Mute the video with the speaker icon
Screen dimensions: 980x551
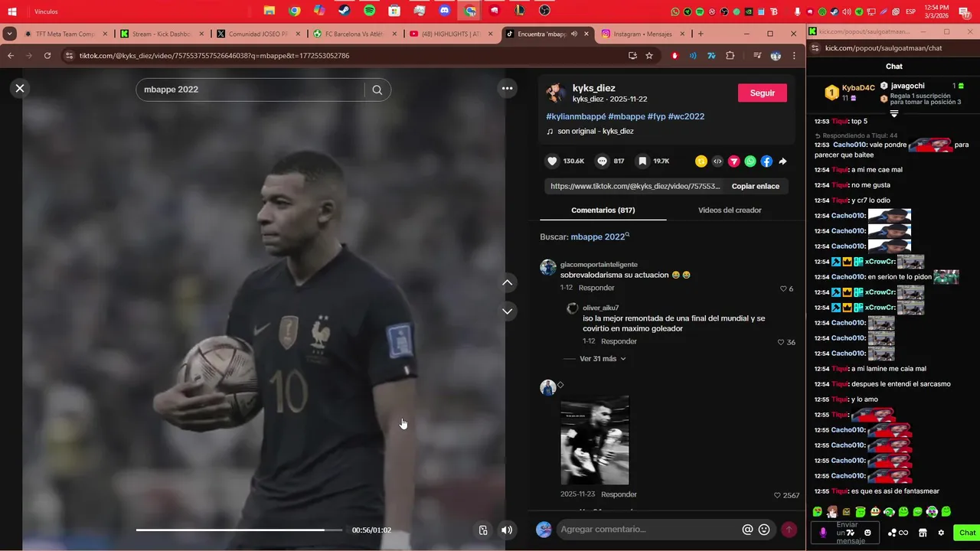tap(507, 530)
